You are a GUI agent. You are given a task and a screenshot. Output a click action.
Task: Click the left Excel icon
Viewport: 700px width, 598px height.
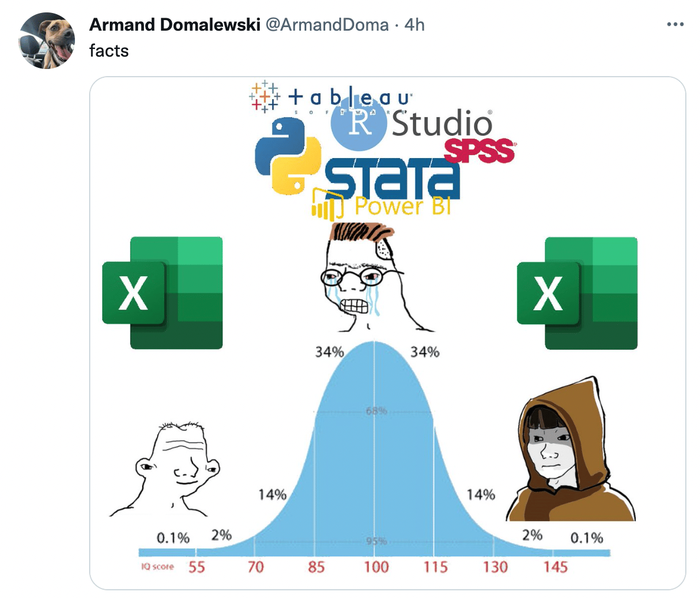point(162,293)
